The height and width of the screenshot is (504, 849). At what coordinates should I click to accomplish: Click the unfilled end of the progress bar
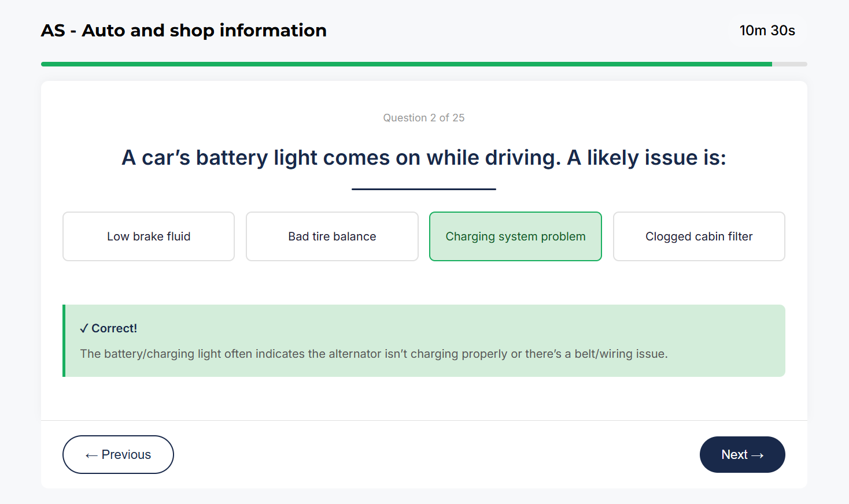point(789,64)
